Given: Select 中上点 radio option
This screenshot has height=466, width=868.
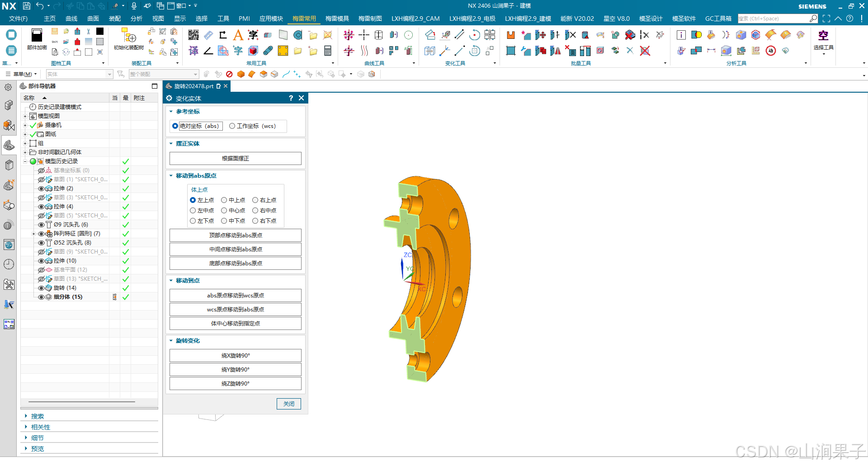Looking at the screenshot, I should click(224, 200).
